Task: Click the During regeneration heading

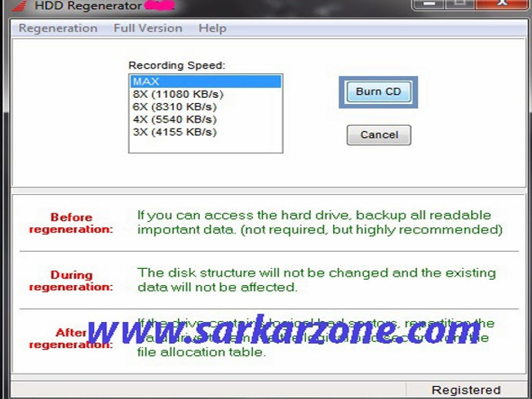Action: [x=71, y=280]
